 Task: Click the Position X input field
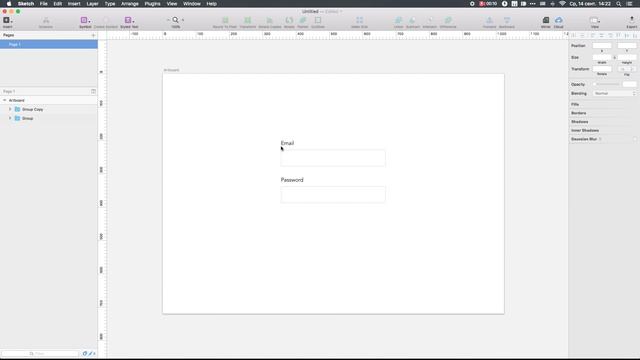(x=602, y=46)
